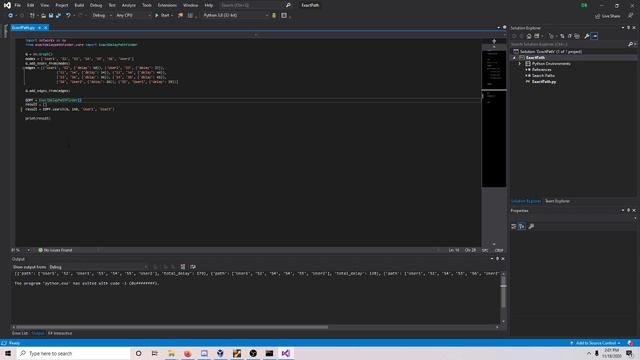Image resolution: width=640 pixels, height=360 pixels.
Task: Open the Tools menu
Action: [147, 5]
